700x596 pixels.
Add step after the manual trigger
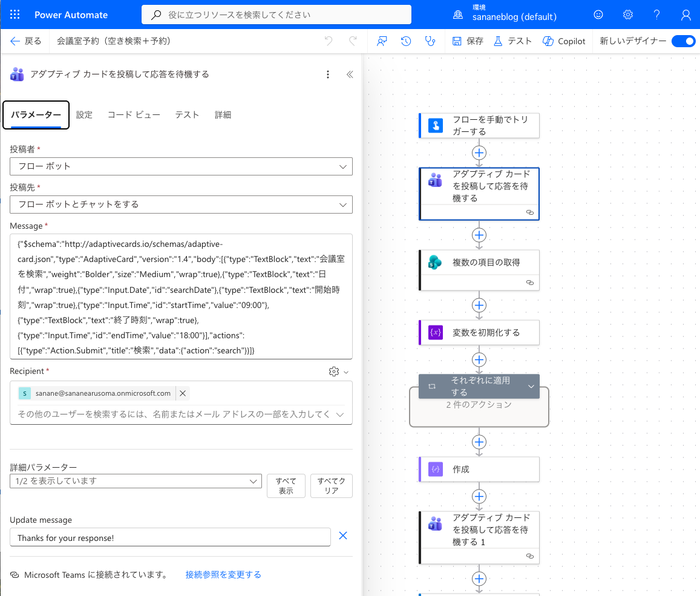click(479, 153)
